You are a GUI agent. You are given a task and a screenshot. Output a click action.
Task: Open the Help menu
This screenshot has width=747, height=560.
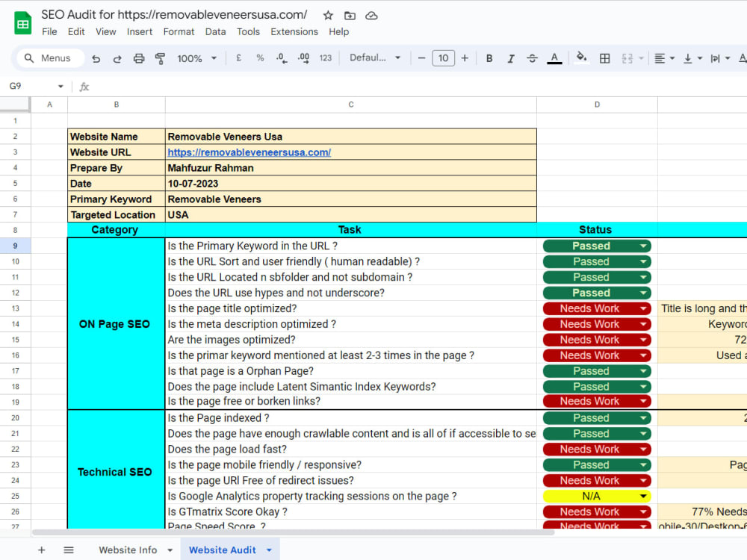click(x=338, y=32)
